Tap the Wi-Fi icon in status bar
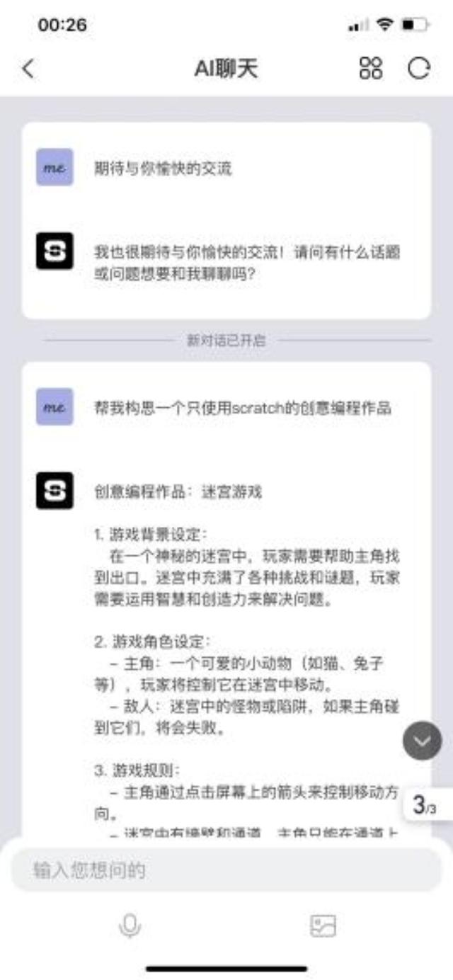Image resolution: width=453 pixels, height=980 pixels. coord(385,25)
